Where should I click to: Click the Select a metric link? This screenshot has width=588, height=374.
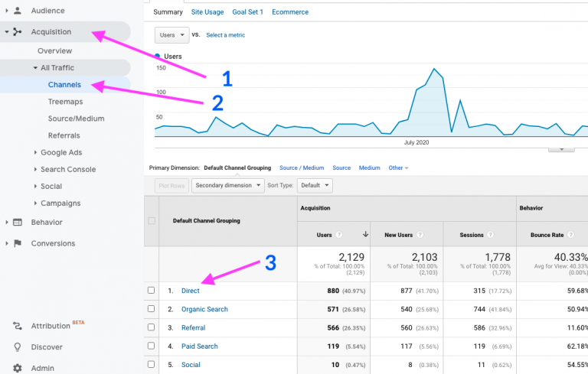pyautogui.click(x=225, y=35)
